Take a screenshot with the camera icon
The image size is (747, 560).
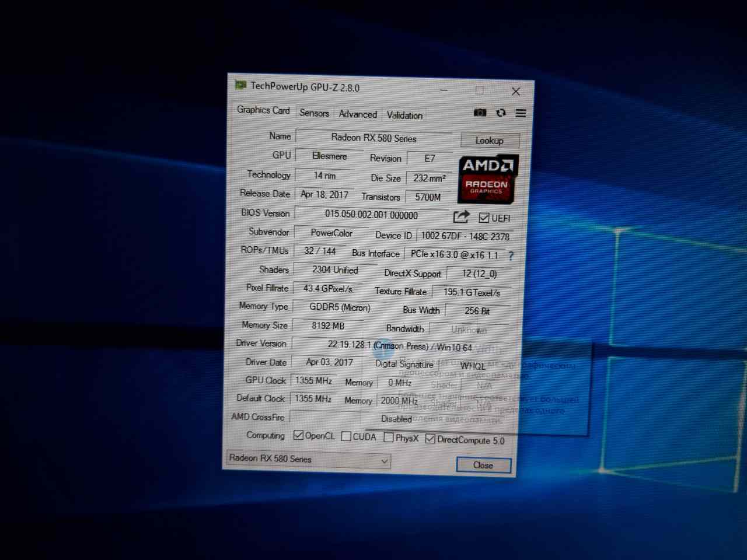tap(480, 113)
